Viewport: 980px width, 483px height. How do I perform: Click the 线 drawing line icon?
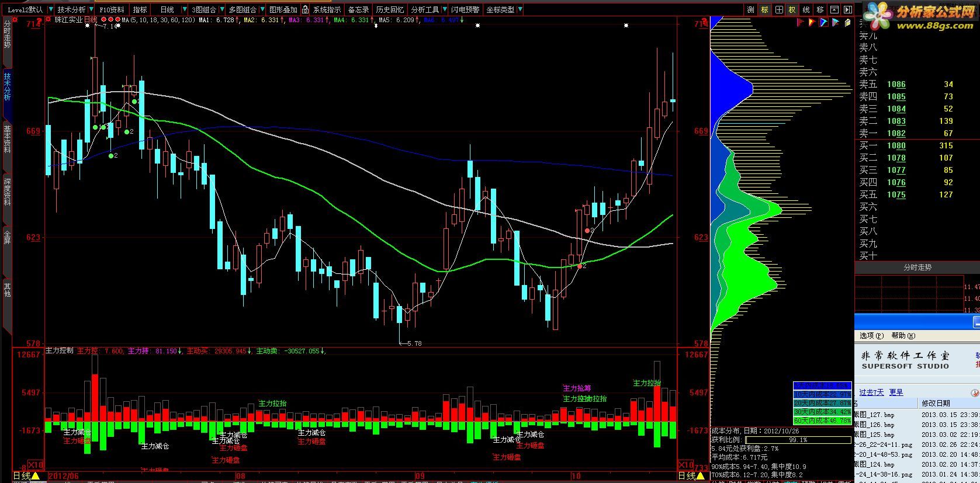click(x=806, y=10)
